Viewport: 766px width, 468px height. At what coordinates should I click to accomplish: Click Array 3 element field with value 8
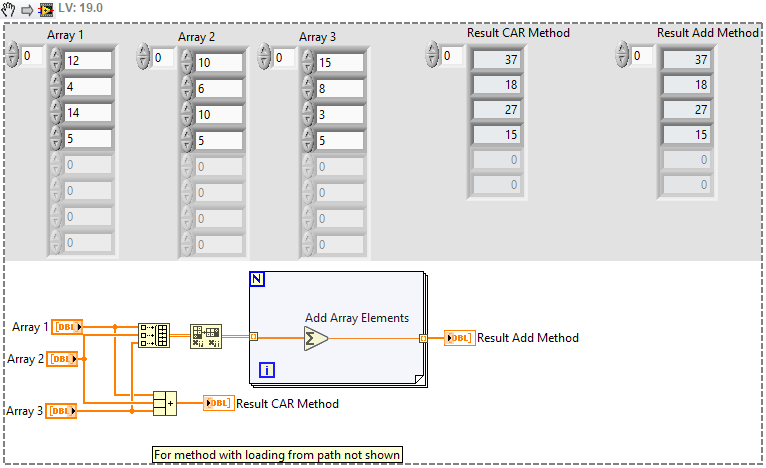(x=340, y=88)
